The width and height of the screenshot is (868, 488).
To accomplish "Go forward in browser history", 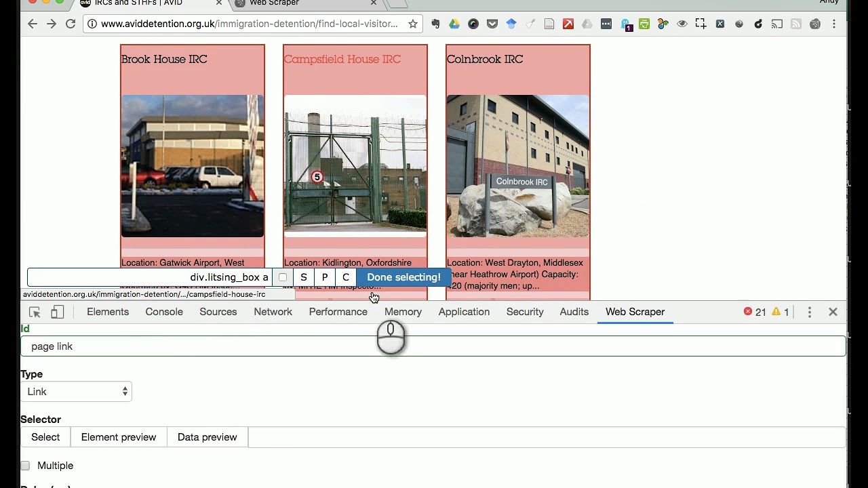I will pos(52,24).
